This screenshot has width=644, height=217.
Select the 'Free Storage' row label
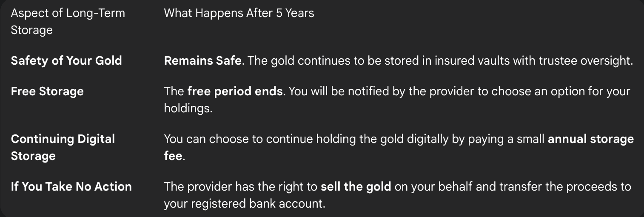coord(47,91)
